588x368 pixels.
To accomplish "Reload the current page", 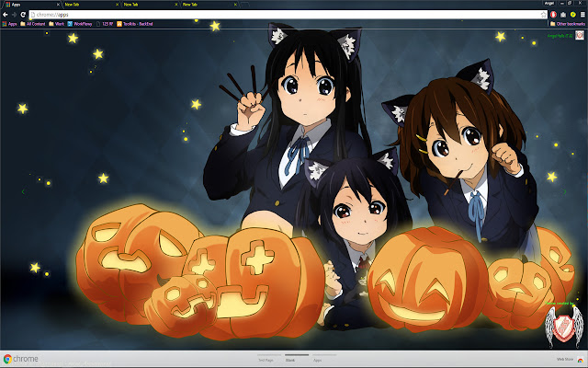I will coord(23,15).
